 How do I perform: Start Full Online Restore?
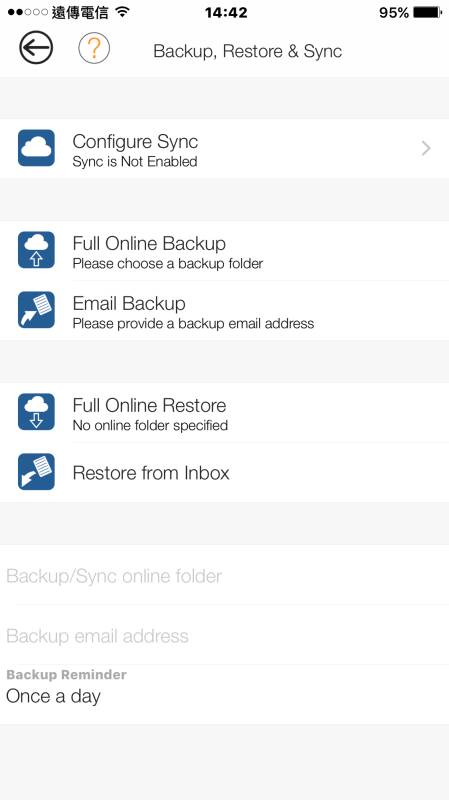pyautogui.click(x=224, y=412)
